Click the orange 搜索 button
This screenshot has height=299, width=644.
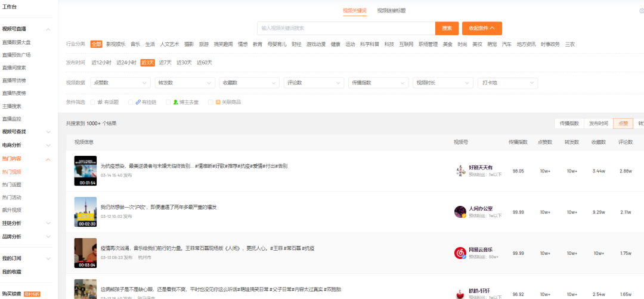tap(447, 29)
